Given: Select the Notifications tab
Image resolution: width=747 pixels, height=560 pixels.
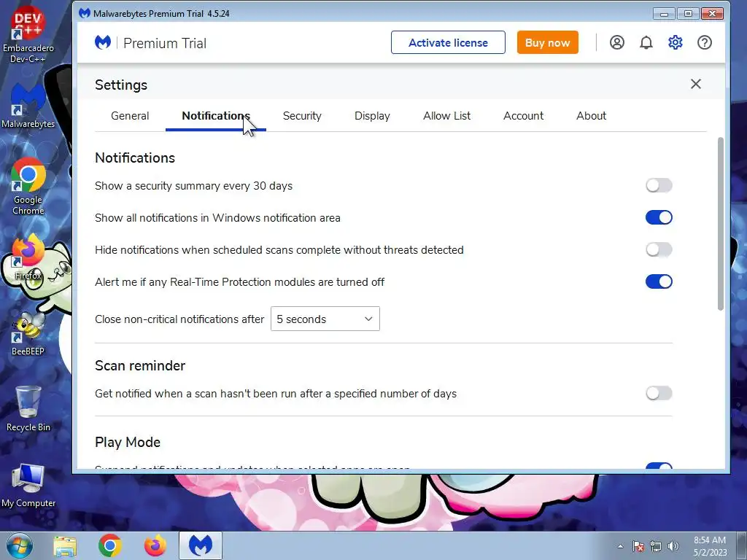Looking at the screenshot, I should pyautogui.click(x=216, y=116).
